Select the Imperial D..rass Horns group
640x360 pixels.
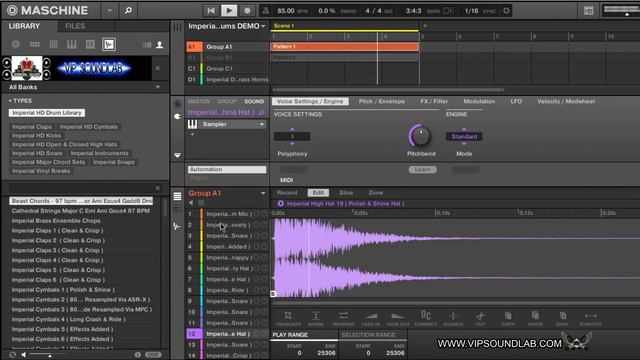point(237,80)
